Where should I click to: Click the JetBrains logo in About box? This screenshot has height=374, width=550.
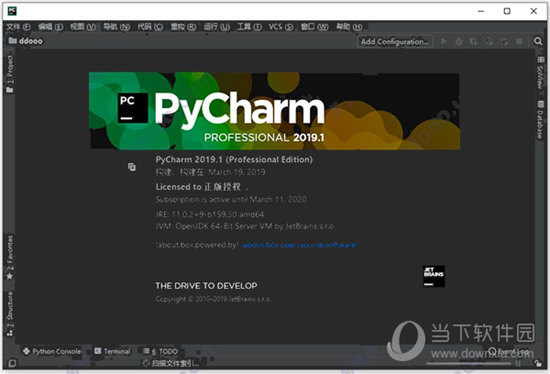tap(434, 276)
